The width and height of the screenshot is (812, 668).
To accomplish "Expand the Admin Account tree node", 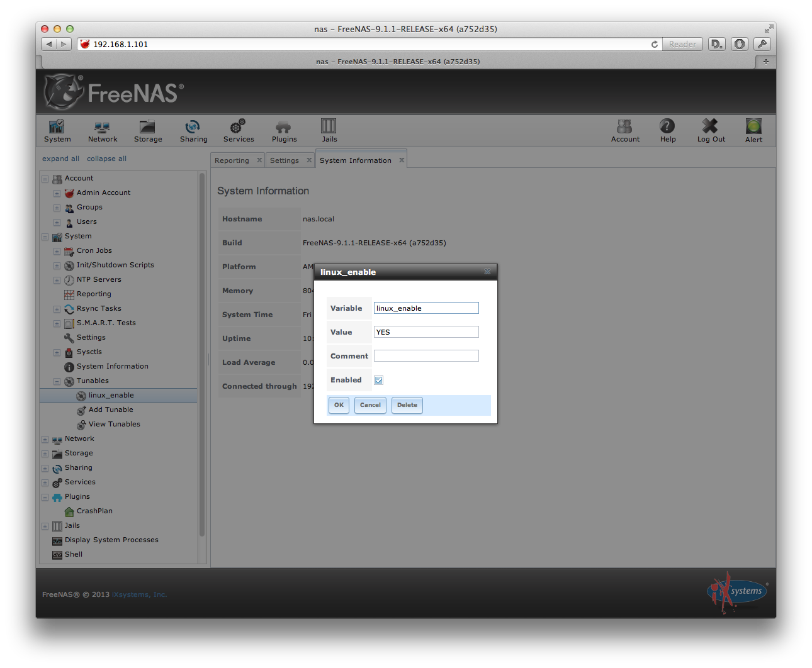I will pyautogui.click(x=57, y=193).
